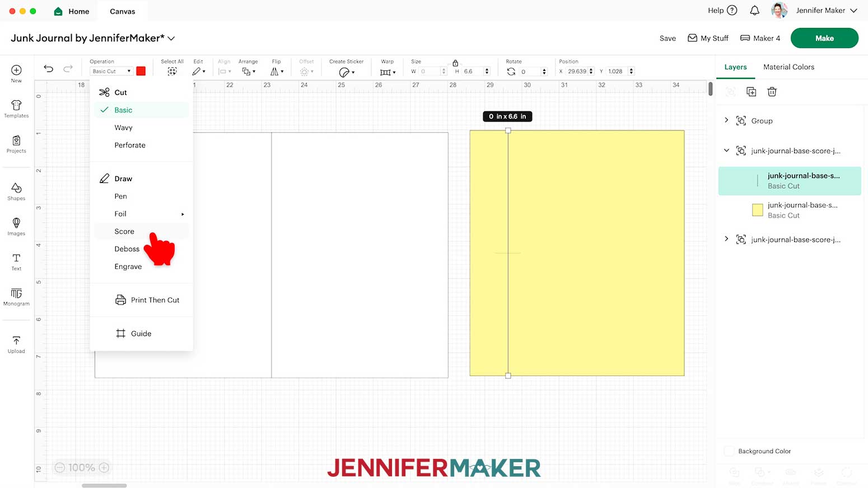Screen dimensions: 868x488
Task: Click the height stepper arrows
Action: coord(487,71)
